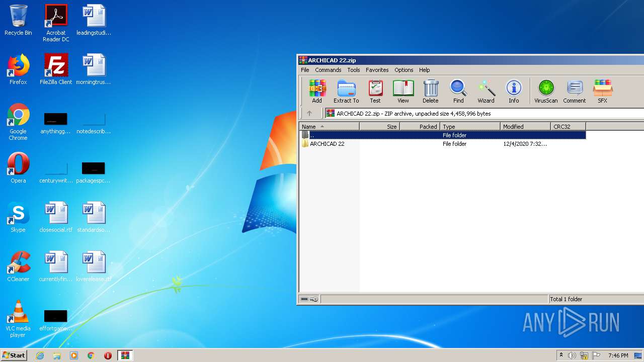Screen dimensions: 644x362
Task: Sort by the Modified column header
Action: pyautogui.click(x=525, y=127)
